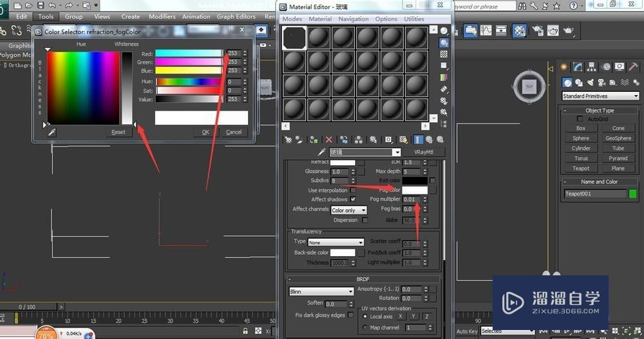Image resolution: width=644 pixels, height=339 pixels.
Task: Increase Fog multiplier spinner value
Action: (x=425, y=198)
